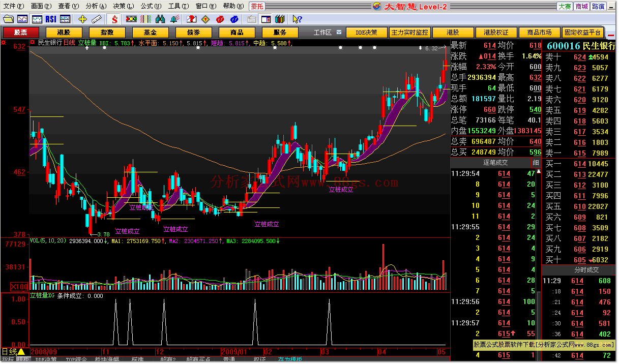Open the 工具(T) menu

[x=178, y=6]
